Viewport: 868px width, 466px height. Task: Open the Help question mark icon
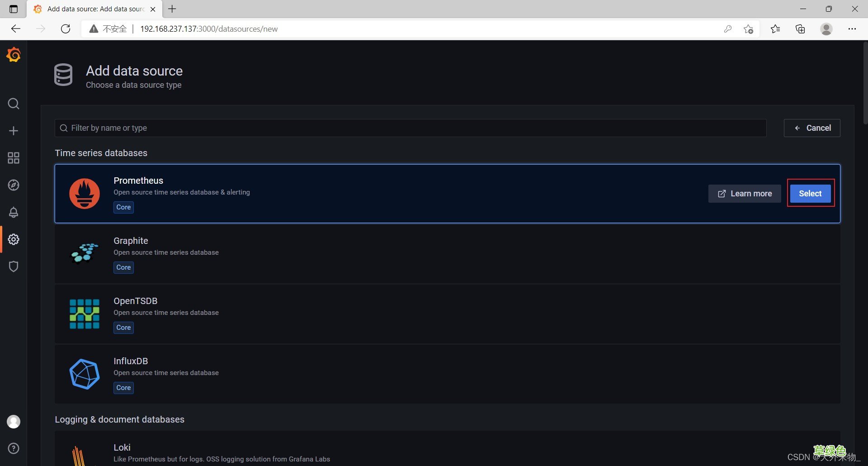[x=14, y=448]
